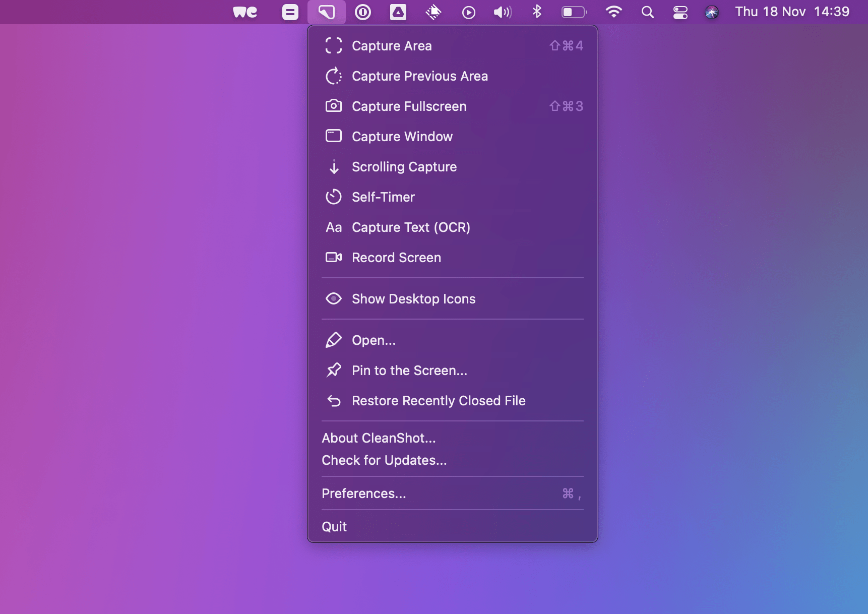Select Restore Recently Closed File
868x614 pixels.
click(x=453, y=401)
